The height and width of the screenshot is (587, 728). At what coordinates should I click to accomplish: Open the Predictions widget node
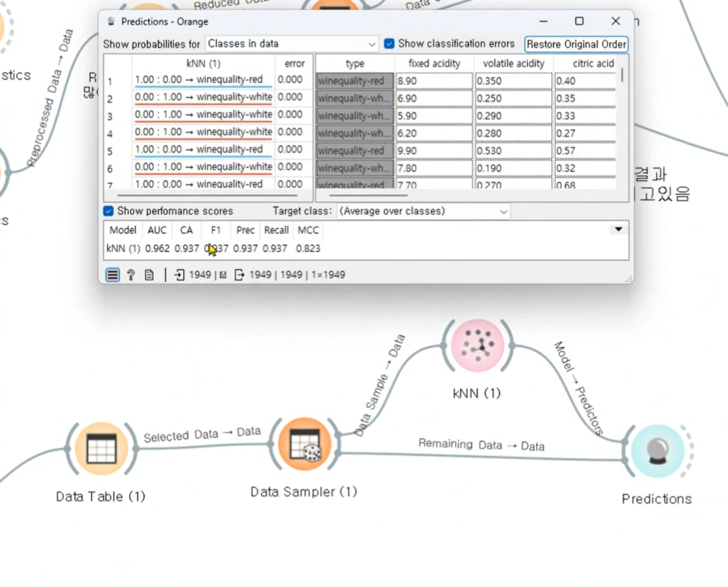[x=657, y=451]
